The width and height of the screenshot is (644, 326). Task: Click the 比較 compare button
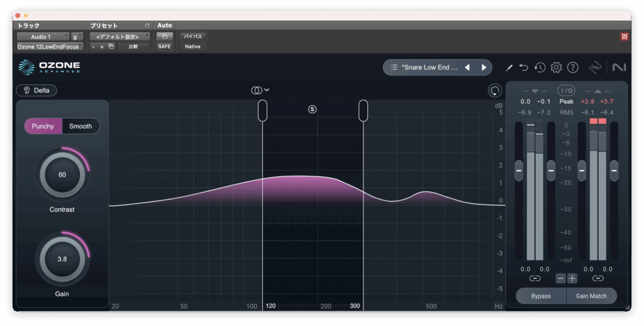click(x=133, y=47)
